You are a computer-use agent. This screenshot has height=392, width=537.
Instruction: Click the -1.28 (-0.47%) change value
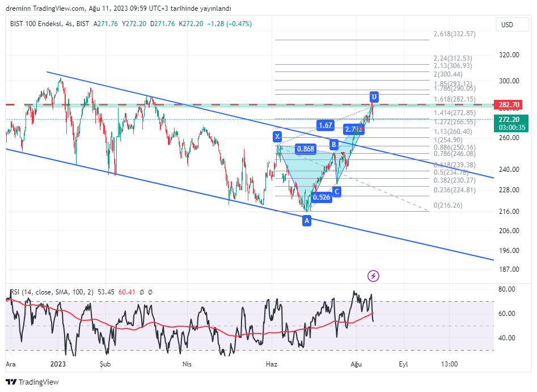pyautogui.click(x=230, y=24)
